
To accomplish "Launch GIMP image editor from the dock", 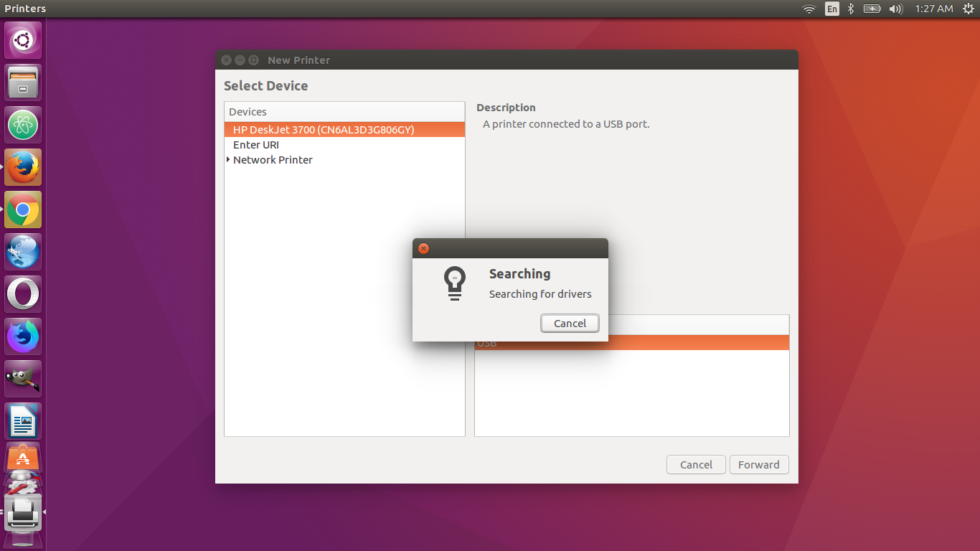I will (23, 379).
